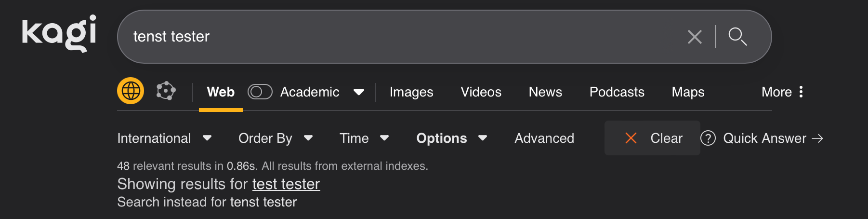Click the Advanced search link
The height and width of the screenshot is (219, 868).
[x=544, y=138]
